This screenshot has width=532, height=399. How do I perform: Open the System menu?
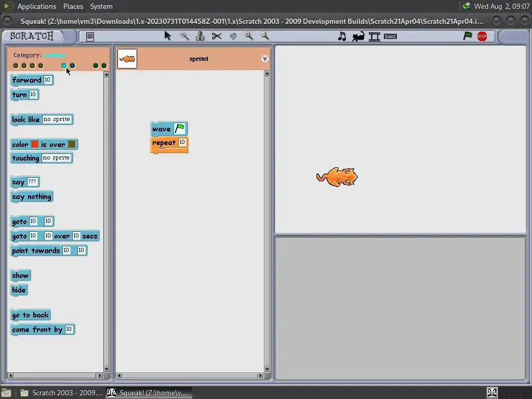point(101,6)
